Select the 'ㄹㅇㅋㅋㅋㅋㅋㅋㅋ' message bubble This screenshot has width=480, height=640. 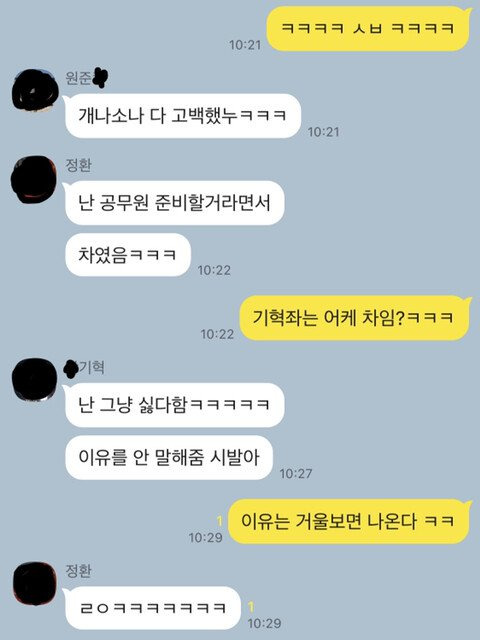tap(152, 608)
